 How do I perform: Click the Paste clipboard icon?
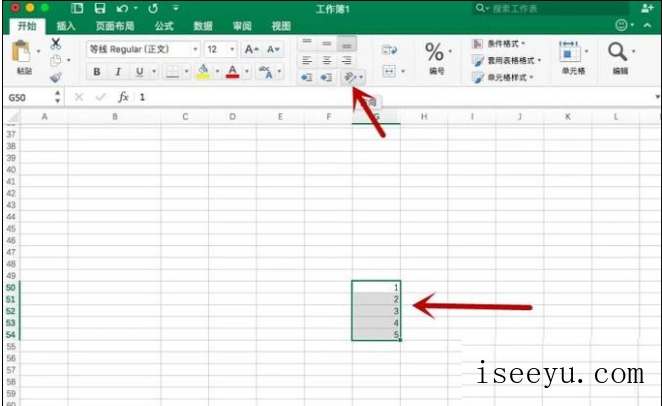(x=21, y=52)
